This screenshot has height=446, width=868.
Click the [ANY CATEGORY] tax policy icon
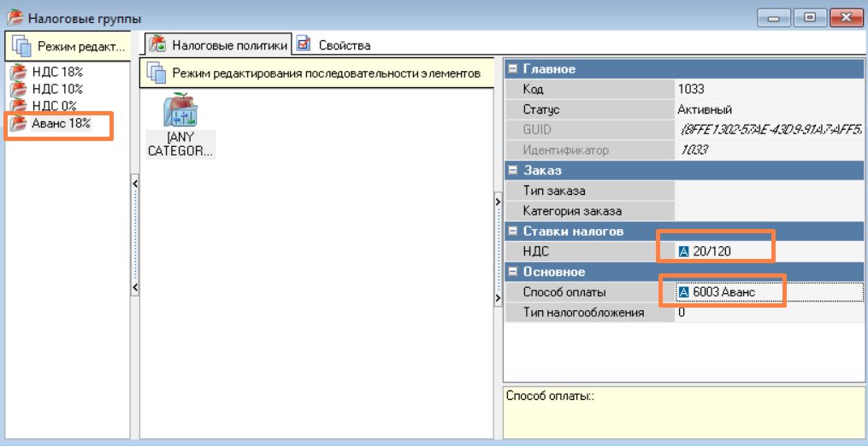(180, 111)
